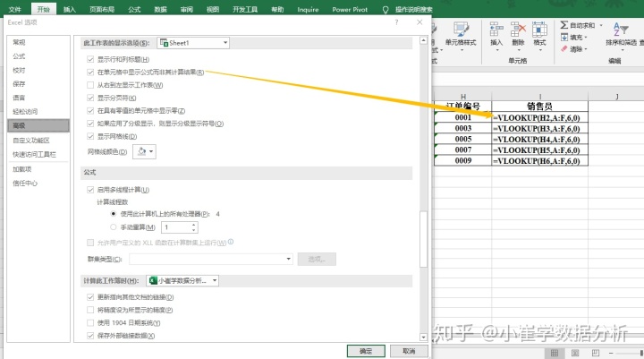Open the 网格线颜色 color picker dropdown

[x=144, y=151]
